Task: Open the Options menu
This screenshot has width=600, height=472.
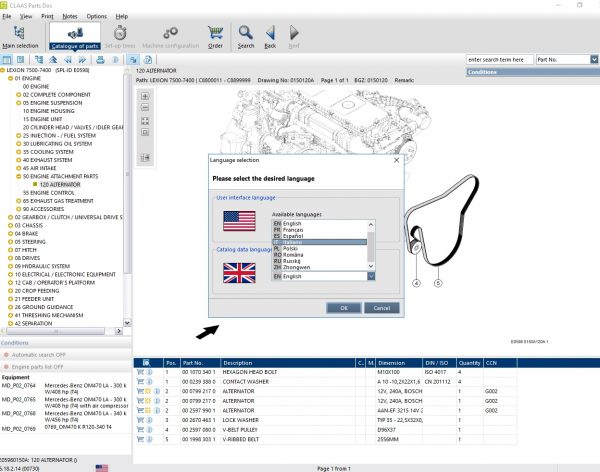Action: (x=96, y=17)
